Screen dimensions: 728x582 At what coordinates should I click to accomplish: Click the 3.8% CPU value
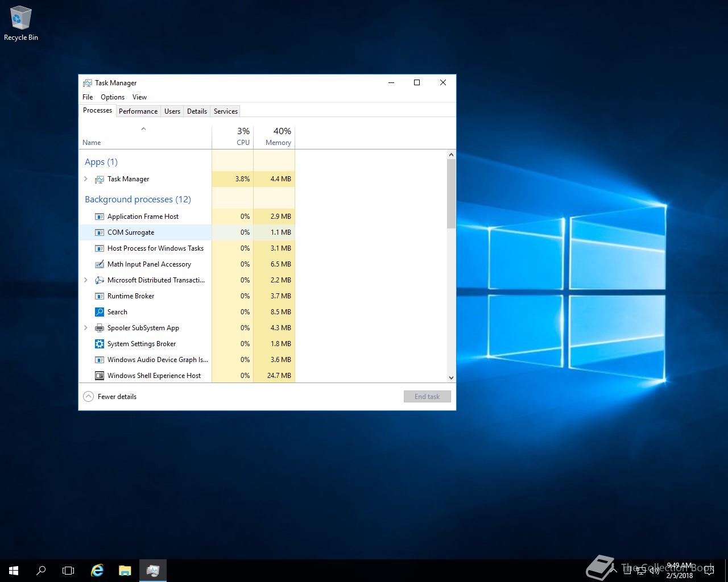click(242, 179)
